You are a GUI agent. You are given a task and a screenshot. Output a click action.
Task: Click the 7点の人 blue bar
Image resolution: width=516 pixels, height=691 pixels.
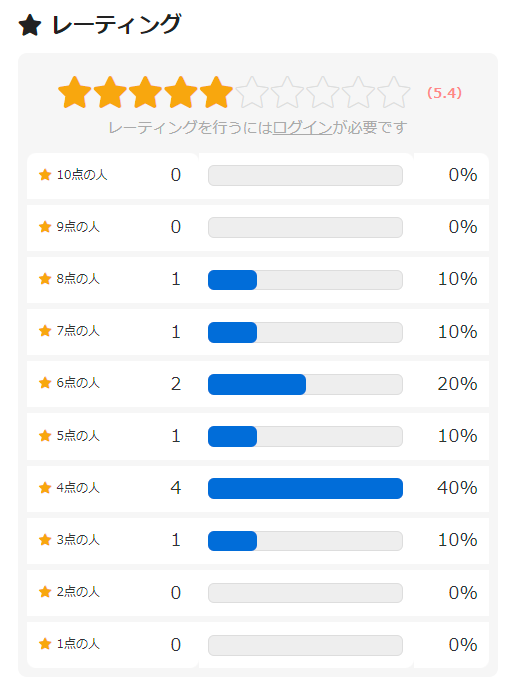coord(232,332)
